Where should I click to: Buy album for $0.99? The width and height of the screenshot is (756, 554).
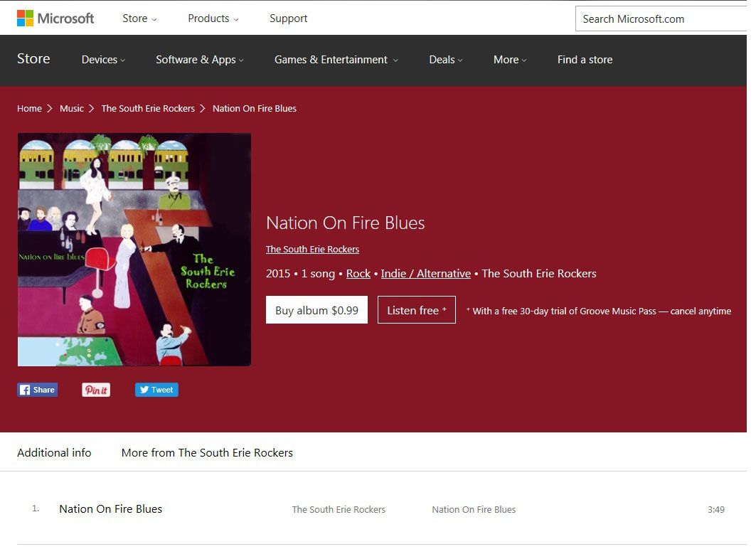pos(316,310)
